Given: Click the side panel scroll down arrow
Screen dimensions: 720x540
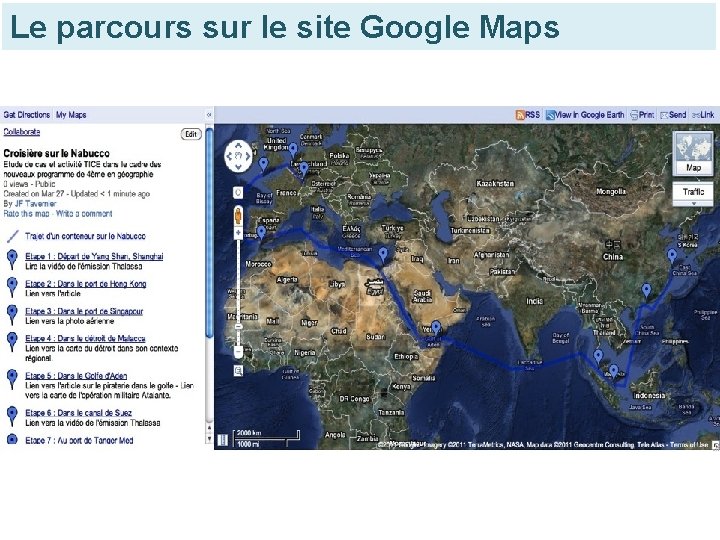Looking at the screenshot, I should pyautogui.click(x=209, y=439).
